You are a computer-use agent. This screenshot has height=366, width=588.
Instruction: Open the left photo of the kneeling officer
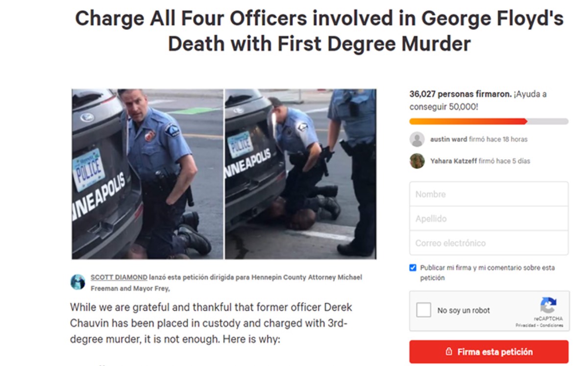tap(147, 174)
